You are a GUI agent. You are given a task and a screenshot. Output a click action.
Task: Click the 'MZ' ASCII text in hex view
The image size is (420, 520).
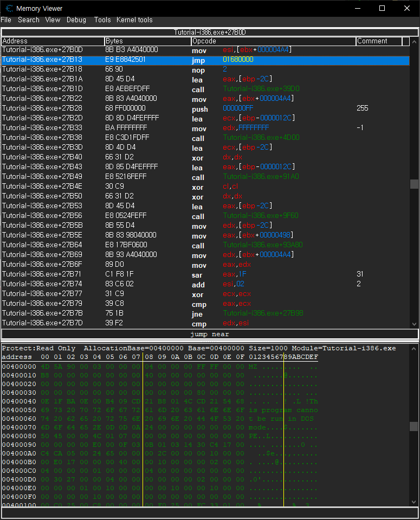(253, 367)
